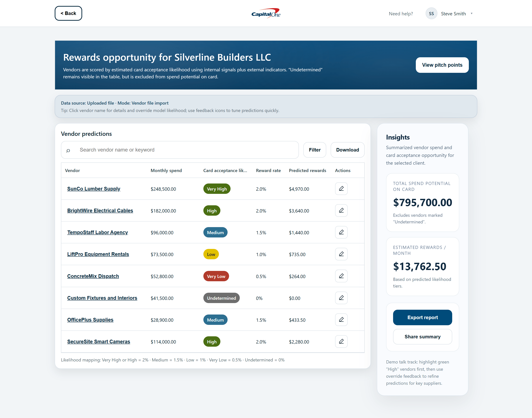Click the Need help? link
The width and height of the screenshot is (532, 418).
[401, 14]
